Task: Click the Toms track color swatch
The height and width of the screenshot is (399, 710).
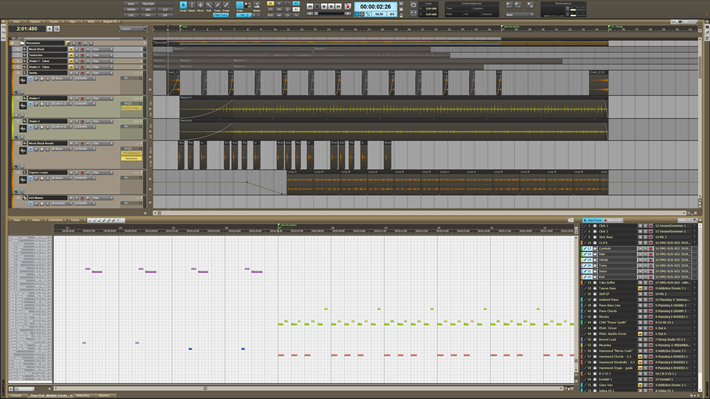Action: 581,266
